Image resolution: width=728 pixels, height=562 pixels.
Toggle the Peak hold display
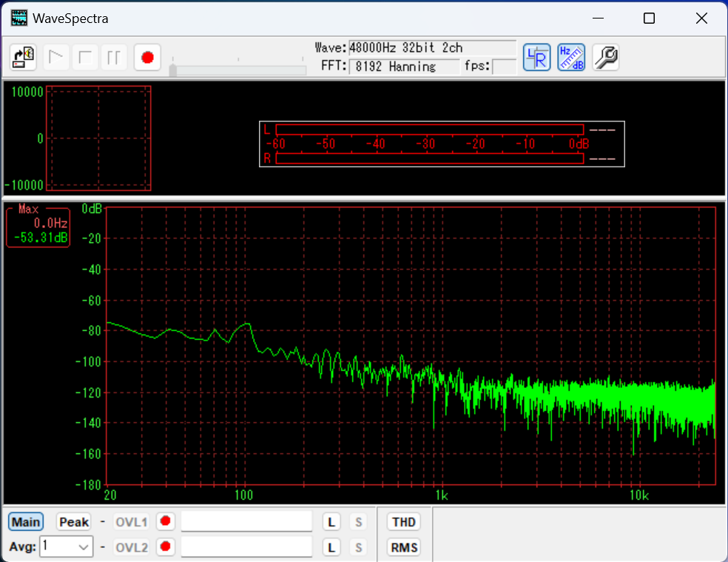(x=74, y=522)
